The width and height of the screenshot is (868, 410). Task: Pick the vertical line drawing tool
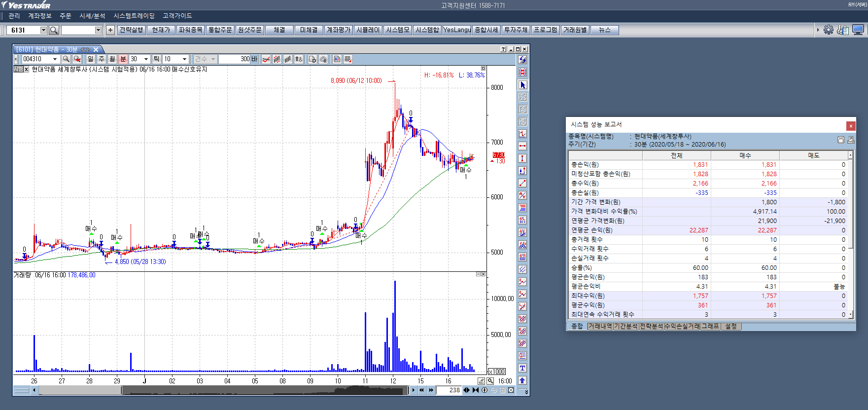(x=522, y=158)
